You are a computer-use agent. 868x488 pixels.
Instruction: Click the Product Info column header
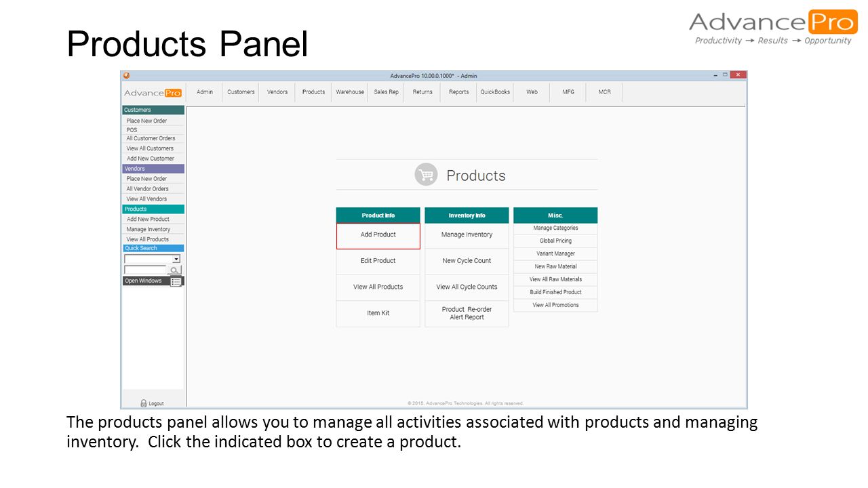[378, 216]
